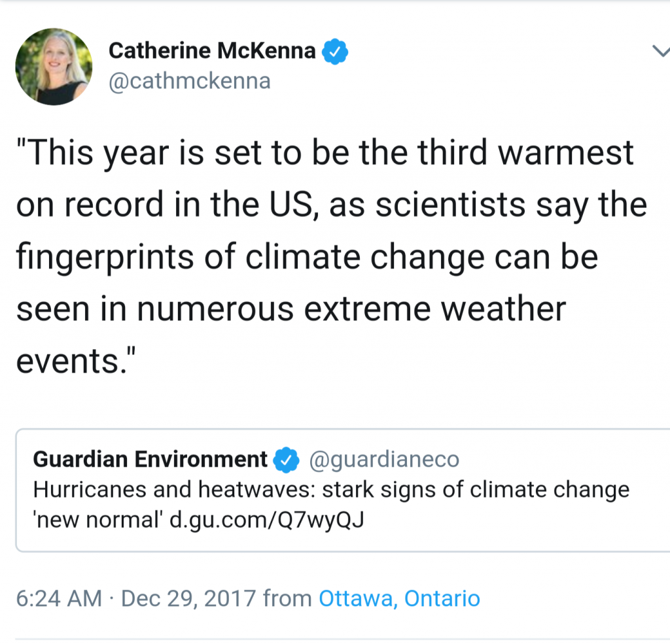Click "on record in the US" line
The width and height of the screenshot is (670, 644).
164,205
